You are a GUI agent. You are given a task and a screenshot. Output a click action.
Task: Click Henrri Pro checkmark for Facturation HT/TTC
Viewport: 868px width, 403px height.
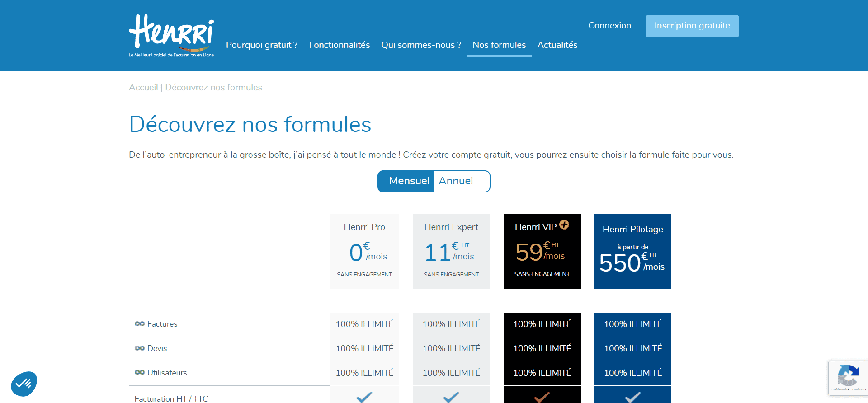[364, 397]
